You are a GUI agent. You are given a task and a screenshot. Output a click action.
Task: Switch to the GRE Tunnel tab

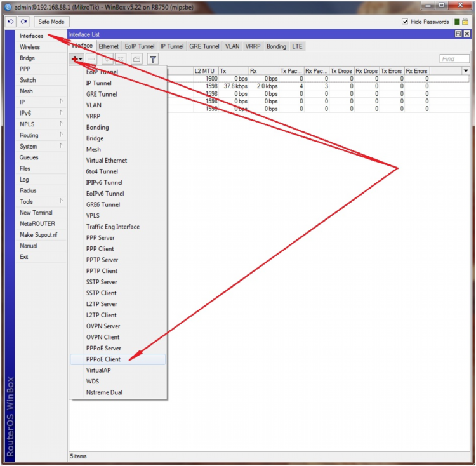(204, 46)
